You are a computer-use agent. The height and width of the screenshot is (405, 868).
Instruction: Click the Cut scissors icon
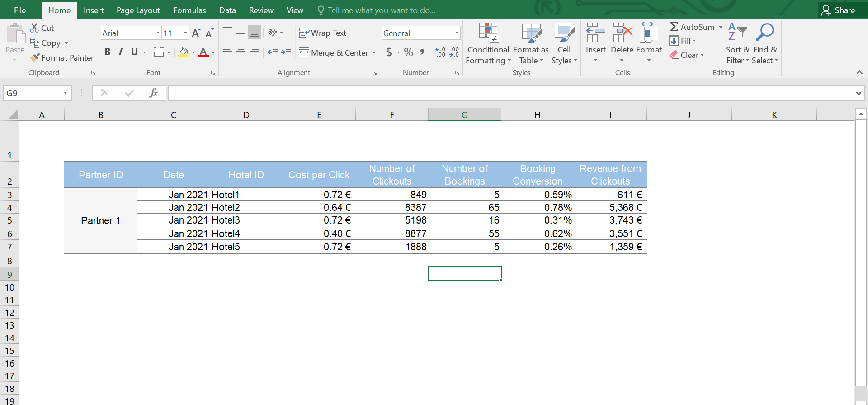tap(34, 28)
